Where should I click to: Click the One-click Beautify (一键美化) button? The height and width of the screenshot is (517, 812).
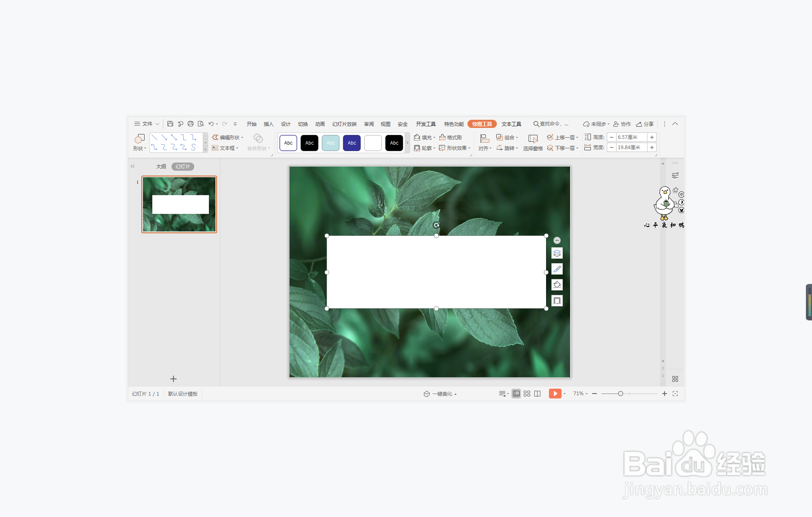click(440, 394)
